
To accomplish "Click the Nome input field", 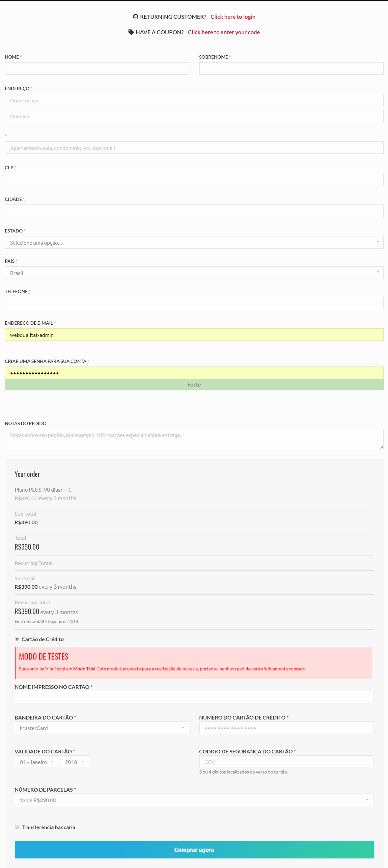I will point(97,68).
